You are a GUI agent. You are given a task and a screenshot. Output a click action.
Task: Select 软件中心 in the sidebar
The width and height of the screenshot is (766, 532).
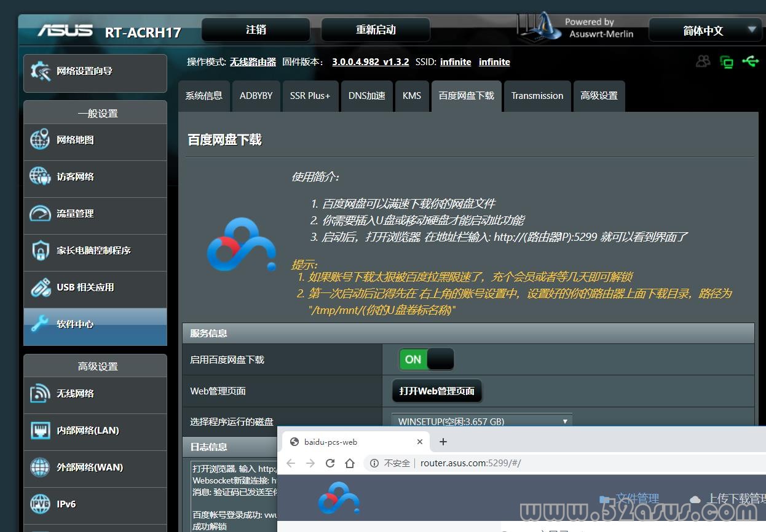(x=95, y=326)
